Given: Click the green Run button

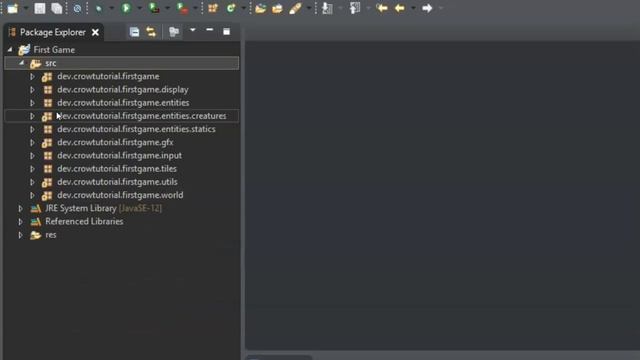Looking at the screenshot, I should pyautogui.click(x=126, y=8).
